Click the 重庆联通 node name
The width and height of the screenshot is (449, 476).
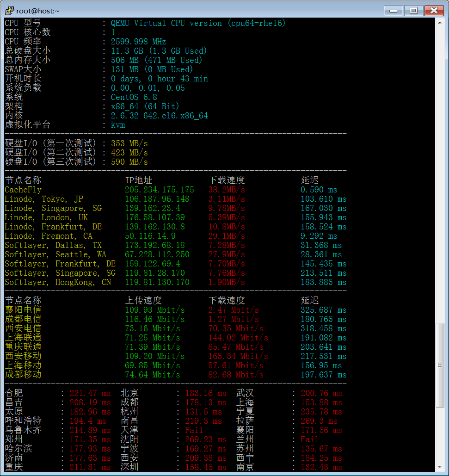[x=23, y=347]
